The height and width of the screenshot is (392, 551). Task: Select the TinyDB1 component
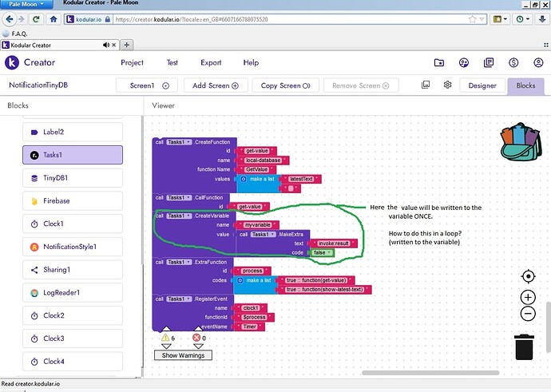coord(73,178)
